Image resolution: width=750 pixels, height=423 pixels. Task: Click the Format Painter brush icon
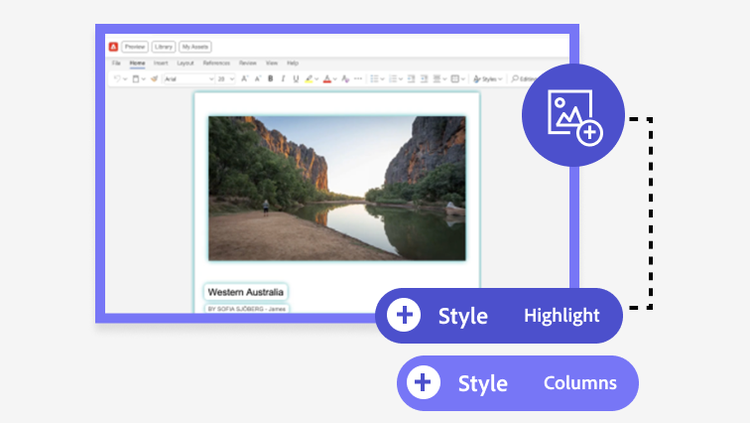(x=155, y=78)
